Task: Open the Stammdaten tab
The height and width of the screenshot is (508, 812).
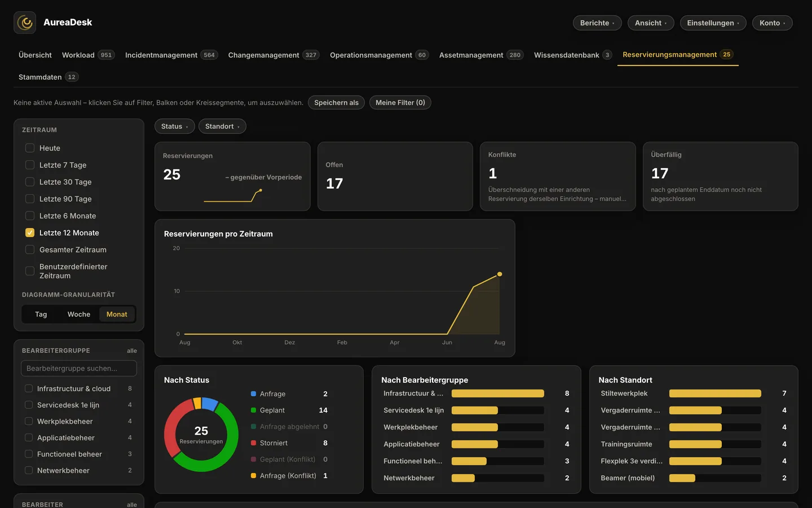Action: (48, 77)
